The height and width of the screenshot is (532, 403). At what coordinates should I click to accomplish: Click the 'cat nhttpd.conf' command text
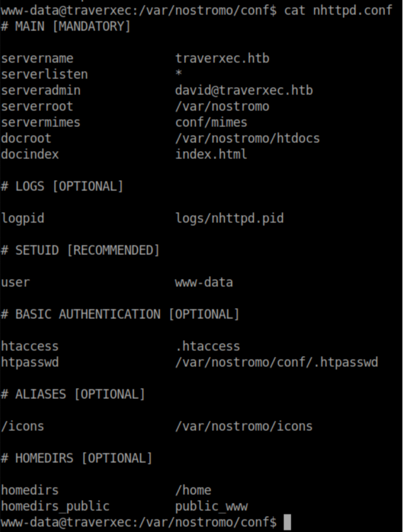tap(338, 11)
